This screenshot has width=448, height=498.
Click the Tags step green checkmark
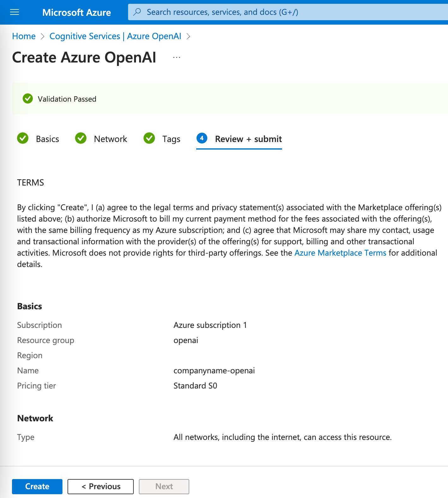coord(149,138)
